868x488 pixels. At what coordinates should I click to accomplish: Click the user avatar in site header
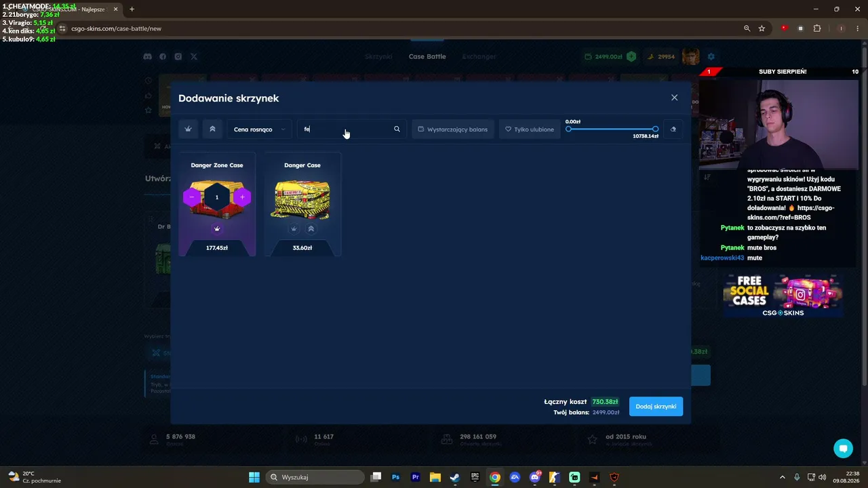coord(690,56)
